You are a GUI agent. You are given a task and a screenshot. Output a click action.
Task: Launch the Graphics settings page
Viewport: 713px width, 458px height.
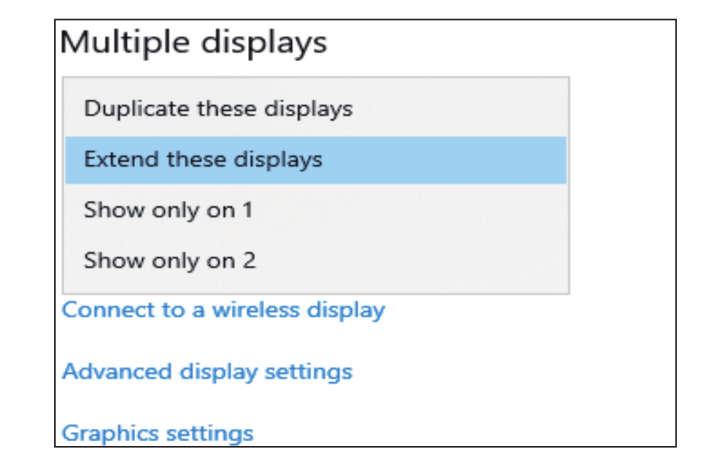click(157, 433)
